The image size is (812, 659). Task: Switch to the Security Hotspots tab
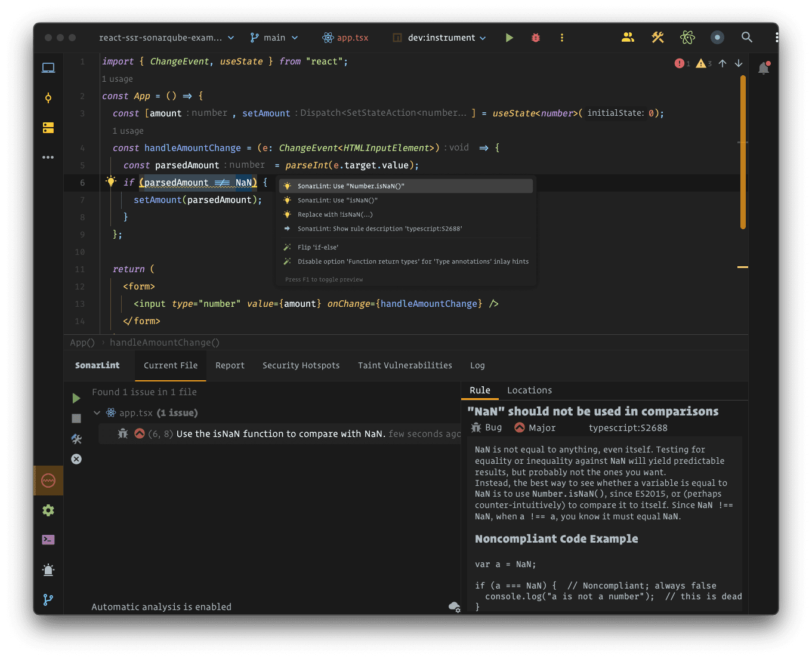pyautogui.click(x=301, y=365)
